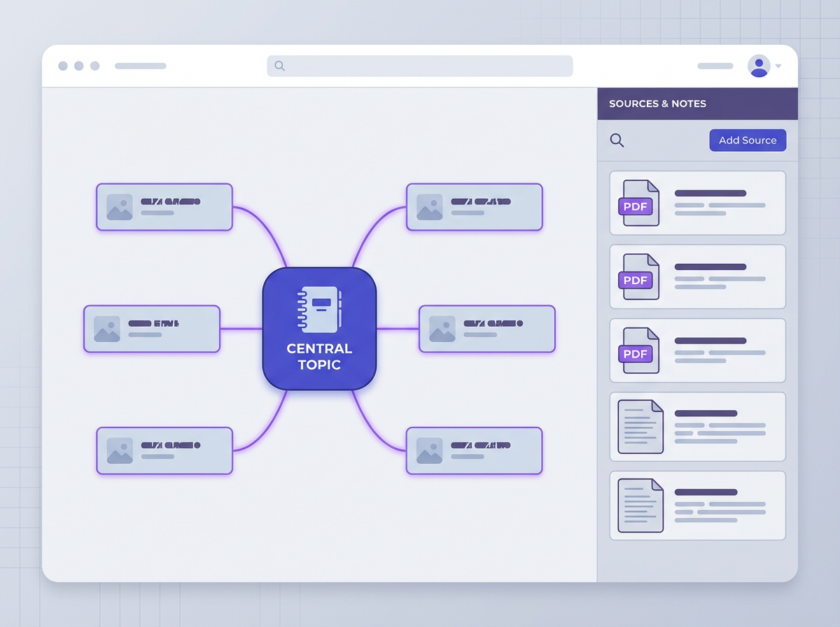Click the SOURCES & NOTES panel header
This screenshot has height=627, width=840.
pyautogui.click(x=657, y=103)
